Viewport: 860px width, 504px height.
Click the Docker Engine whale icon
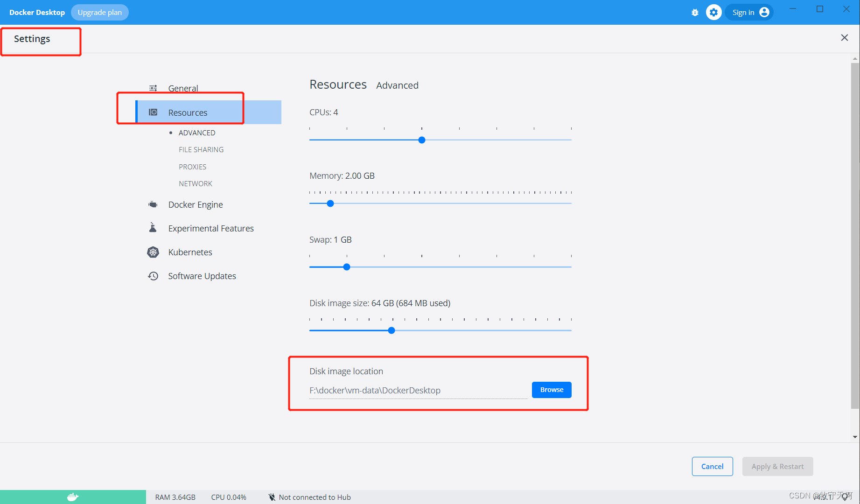(x=153, y=204)
